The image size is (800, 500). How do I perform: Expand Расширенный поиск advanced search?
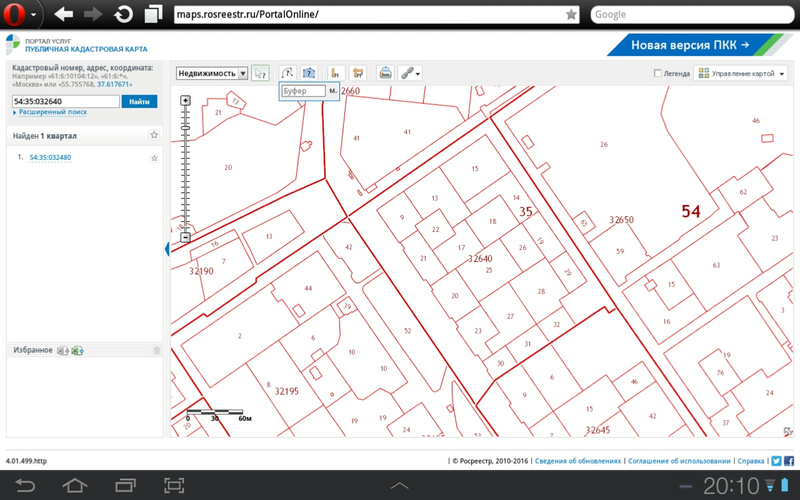coord(53,112)
